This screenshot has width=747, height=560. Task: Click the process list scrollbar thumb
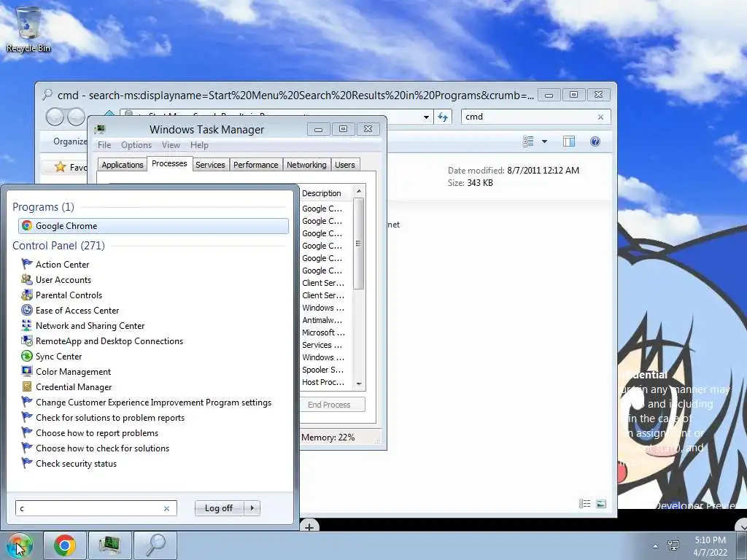pyautogui.click(x=359, y=244)
